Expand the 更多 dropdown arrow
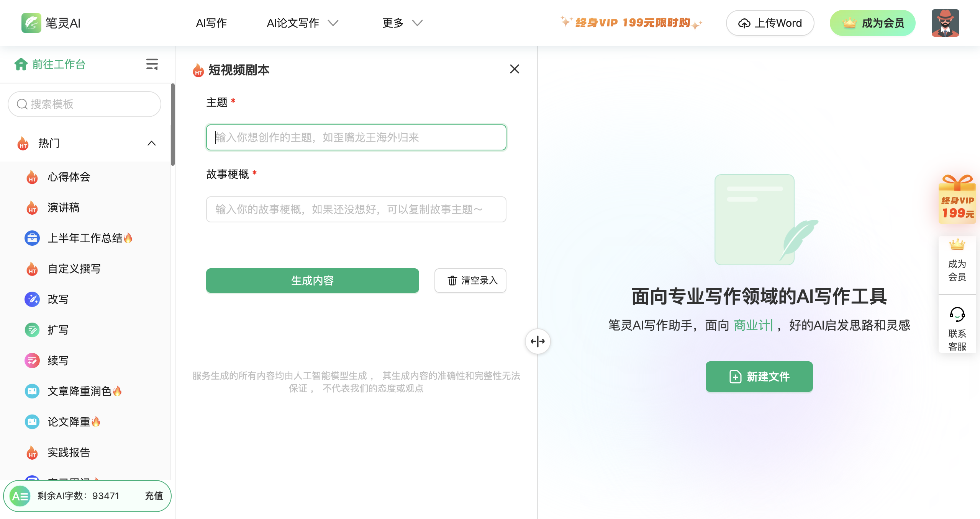980x519 pixels. tap(417, 23)
